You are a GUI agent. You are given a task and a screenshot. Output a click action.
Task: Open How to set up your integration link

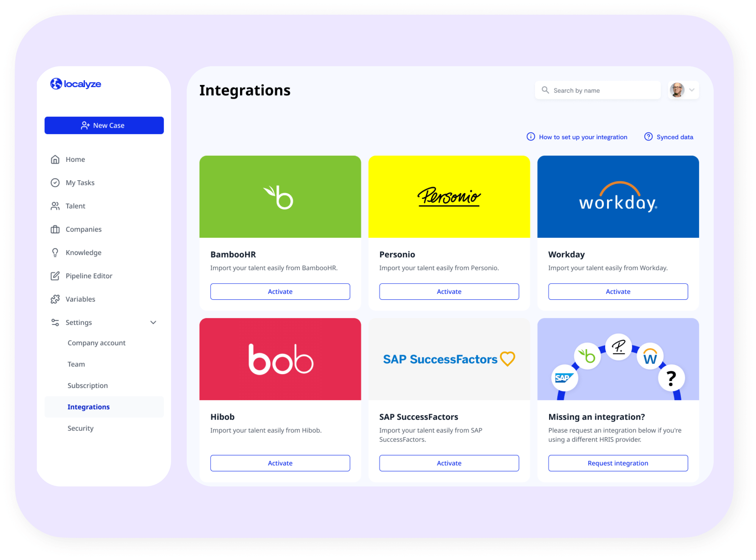(582, 137)
